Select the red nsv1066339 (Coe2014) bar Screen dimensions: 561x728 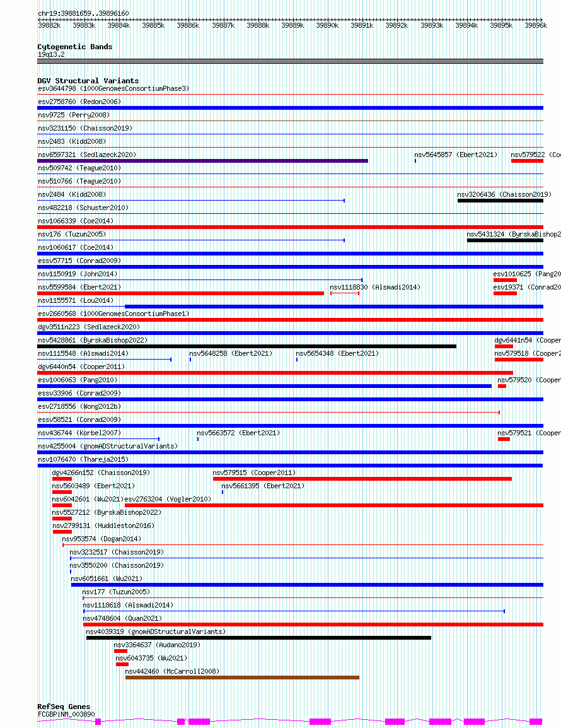point(290,227)
